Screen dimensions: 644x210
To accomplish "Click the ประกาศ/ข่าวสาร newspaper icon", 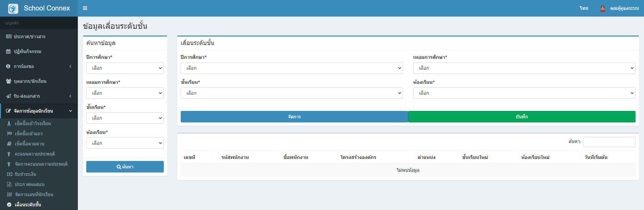I will click(x=9, y=37).
